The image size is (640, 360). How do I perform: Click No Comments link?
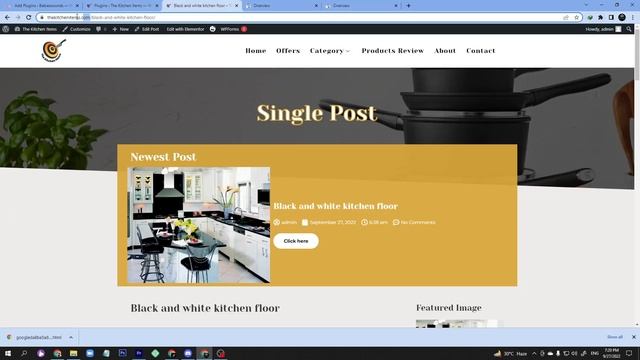(x=414, y=222)
